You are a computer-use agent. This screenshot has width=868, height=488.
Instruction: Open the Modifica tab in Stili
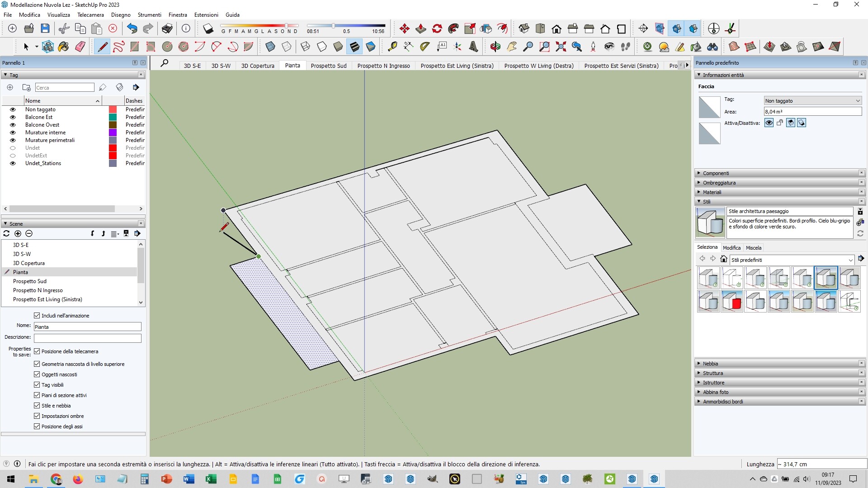[731, 248]
